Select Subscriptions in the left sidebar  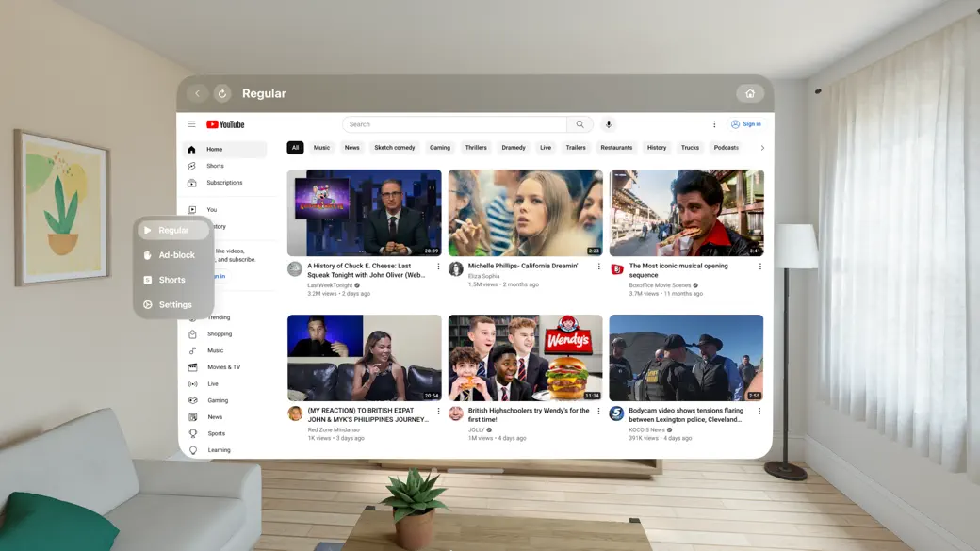223,183
